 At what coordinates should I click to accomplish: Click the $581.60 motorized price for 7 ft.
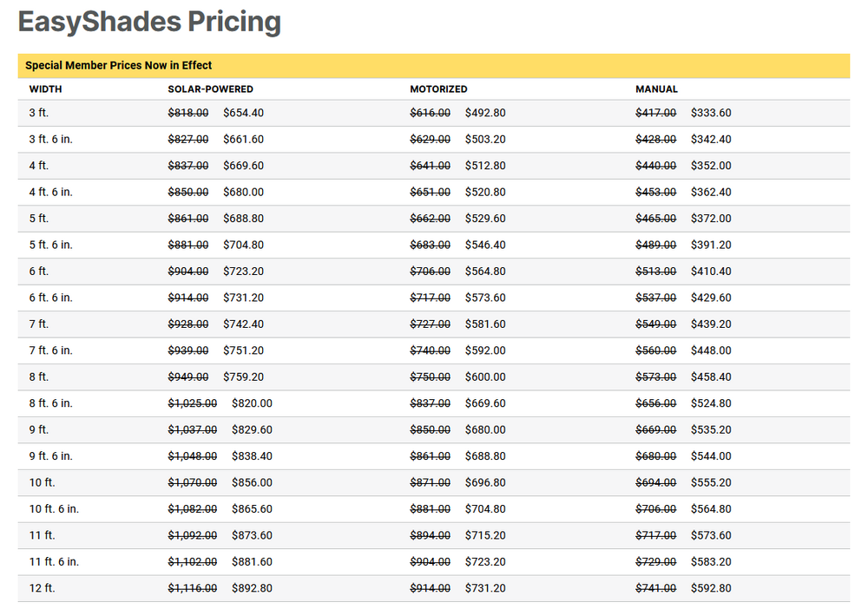[485, 324]
